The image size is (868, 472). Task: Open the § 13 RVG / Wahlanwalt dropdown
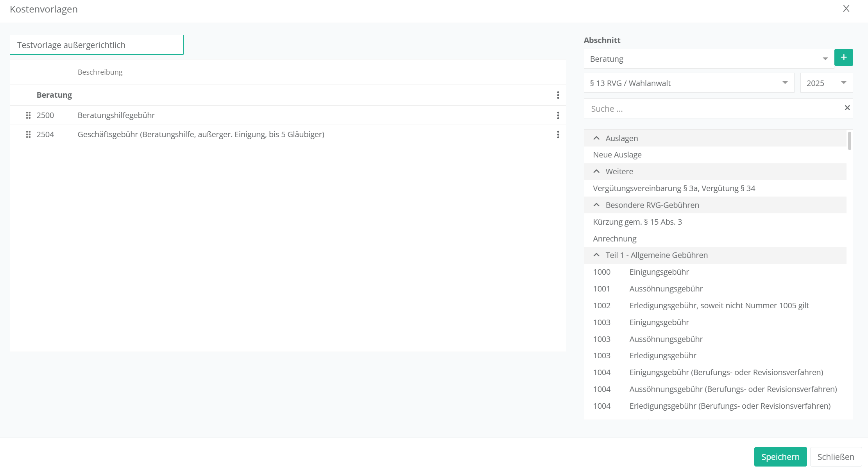689,83
